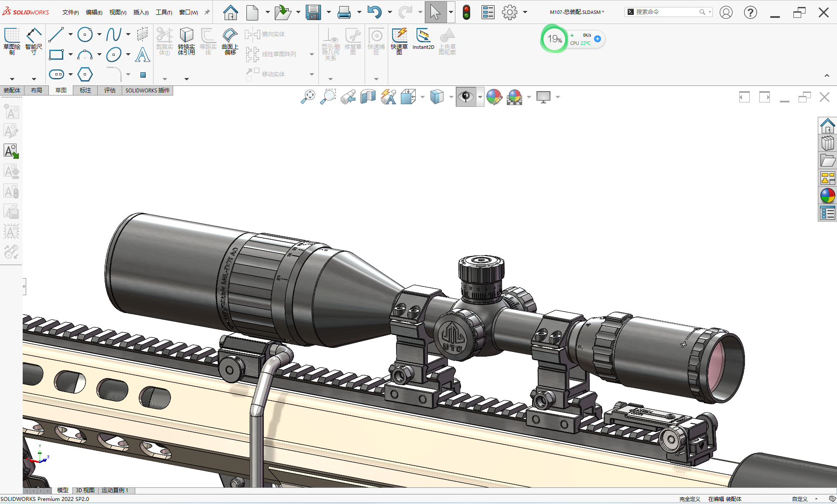837x504 pixels.
Task: Open Appearances tab in task pane
Action: coord(827,196)
